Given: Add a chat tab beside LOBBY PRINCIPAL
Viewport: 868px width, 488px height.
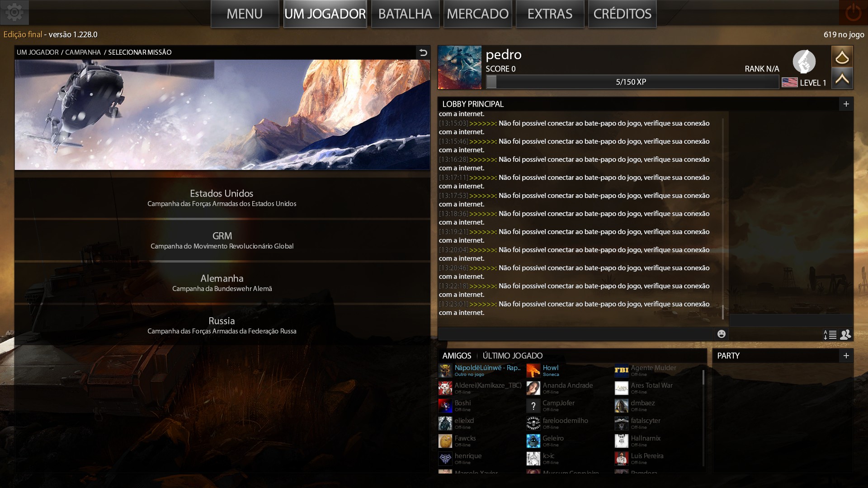Looking at the screenshot, I should [846, 104].
